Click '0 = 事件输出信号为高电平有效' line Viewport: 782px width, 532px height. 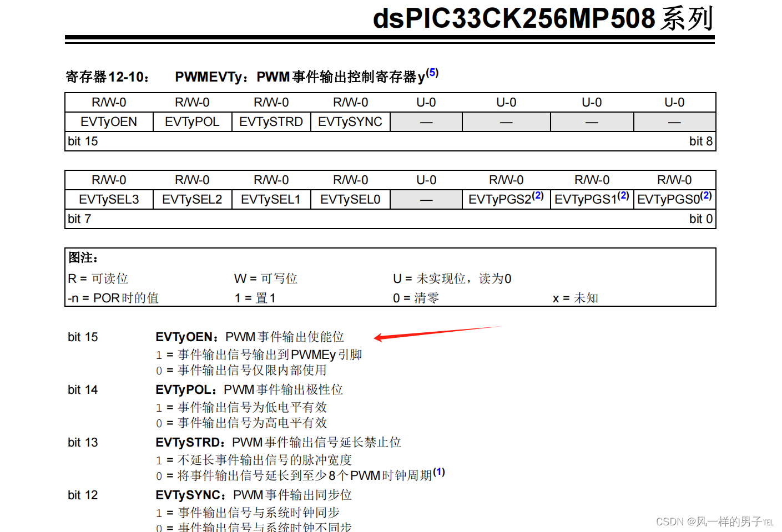[x=241, y=423]
